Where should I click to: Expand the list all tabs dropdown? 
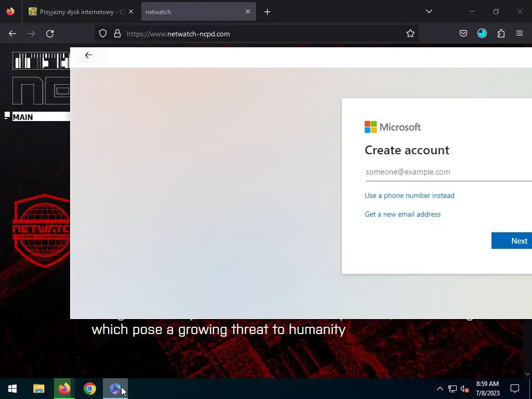(429, 11)
